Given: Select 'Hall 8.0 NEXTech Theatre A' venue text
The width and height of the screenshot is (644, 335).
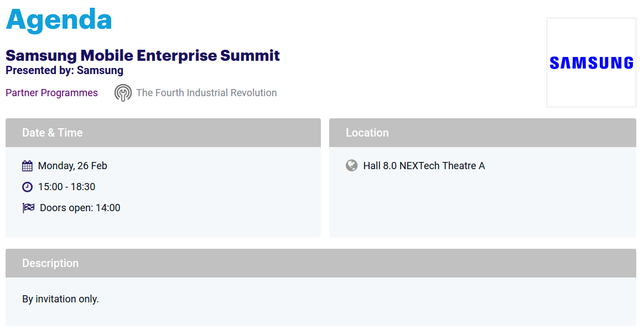Looking at the screenshot, I should 424,166.
